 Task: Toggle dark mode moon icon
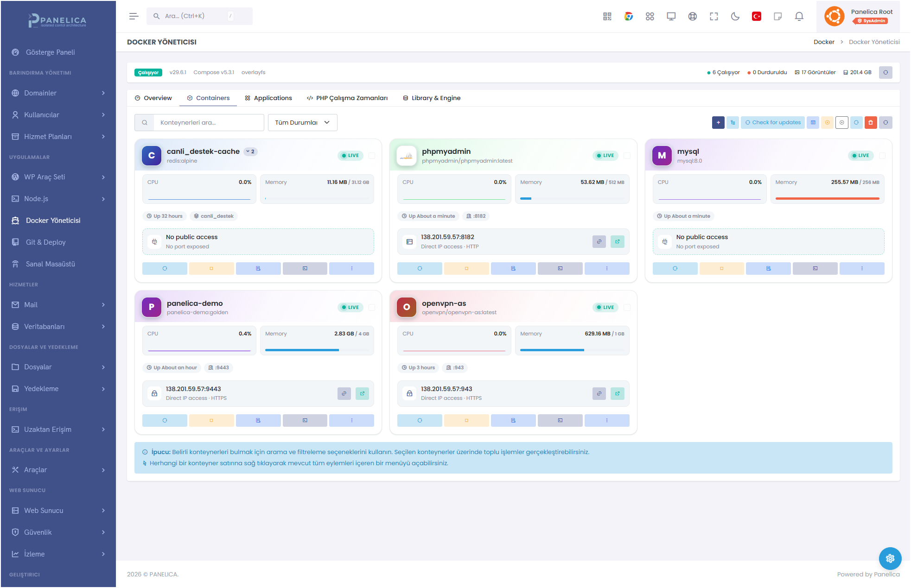(735, 16)
